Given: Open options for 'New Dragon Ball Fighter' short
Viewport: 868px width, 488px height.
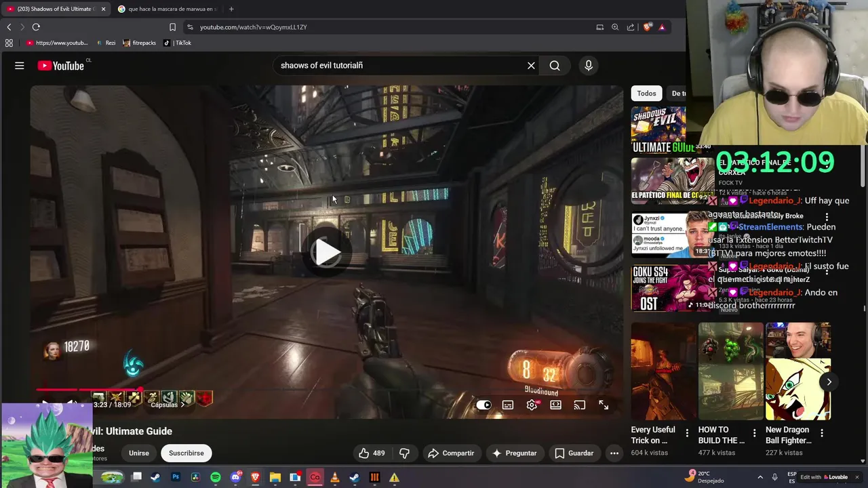Looking at the screenshot, I should [x=821, y=432].
